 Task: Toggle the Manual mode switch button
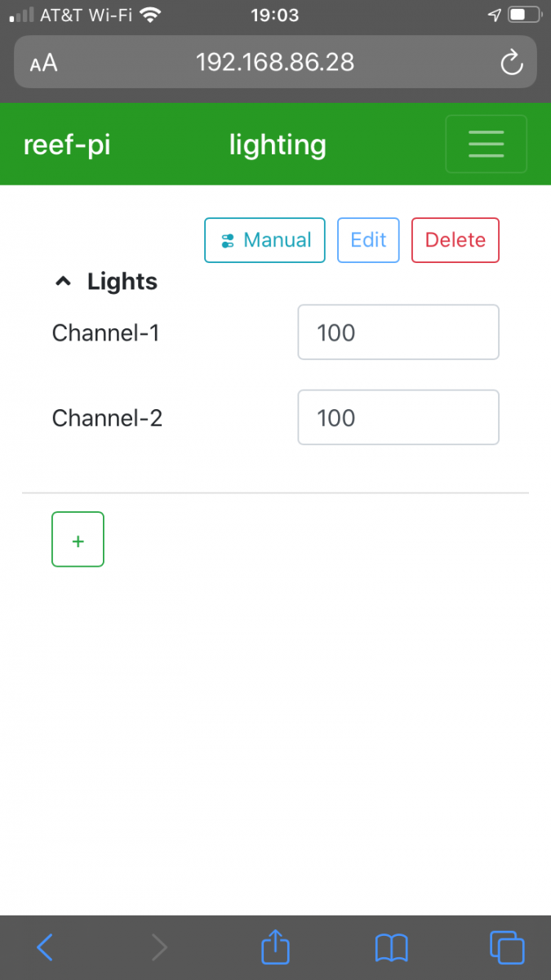[x=264, y=240]
